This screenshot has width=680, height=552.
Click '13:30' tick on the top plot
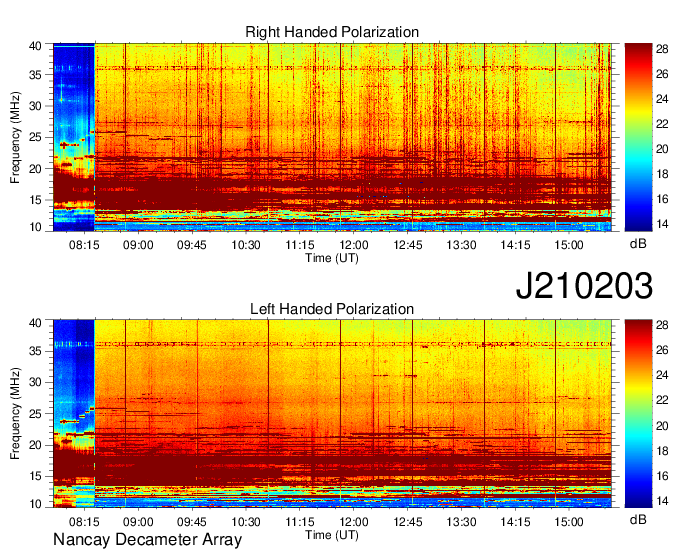[x=461, y=245]
